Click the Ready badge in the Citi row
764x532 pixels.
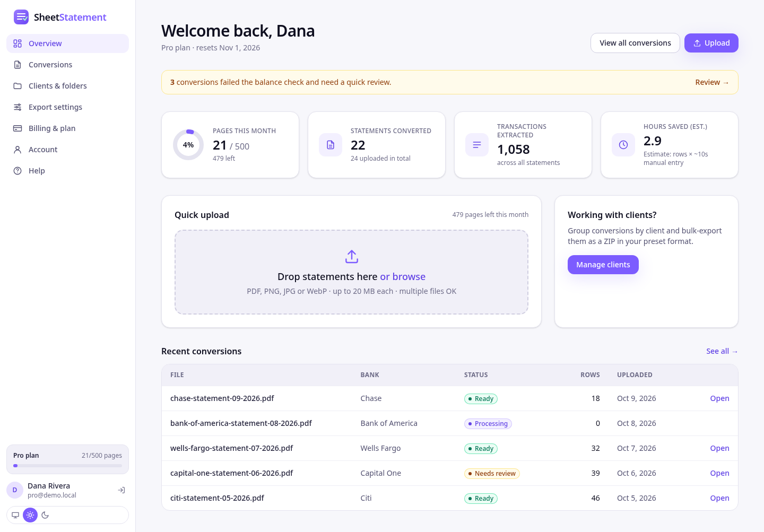pos(481,499)
